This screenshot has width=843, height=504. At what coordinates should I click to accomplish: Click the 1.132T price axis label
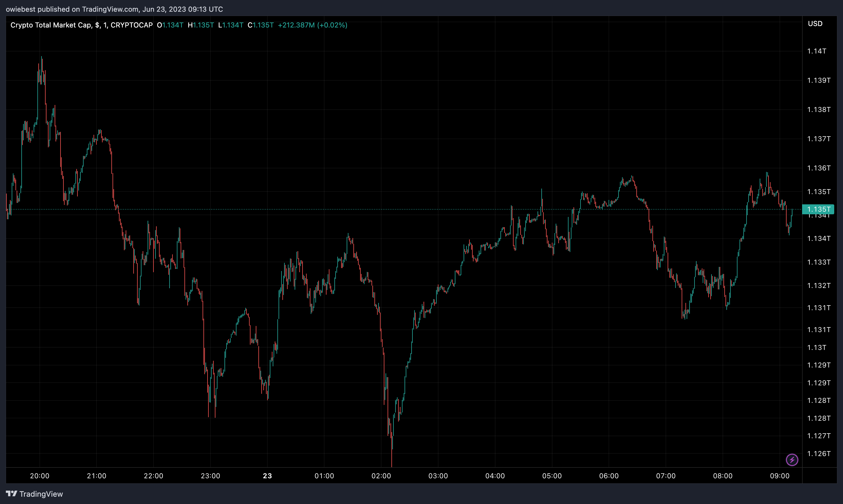818,286
